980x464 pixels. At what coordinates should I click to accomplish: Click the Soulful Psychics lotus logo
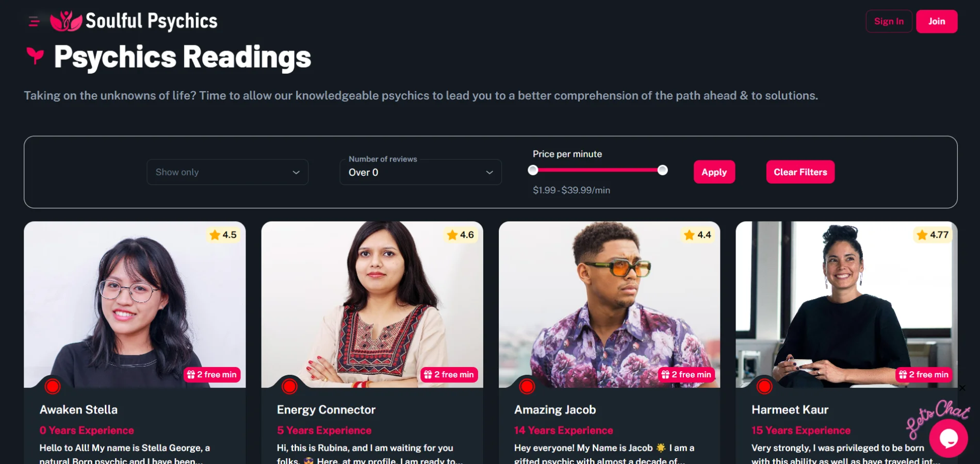(x=66, y=22)
